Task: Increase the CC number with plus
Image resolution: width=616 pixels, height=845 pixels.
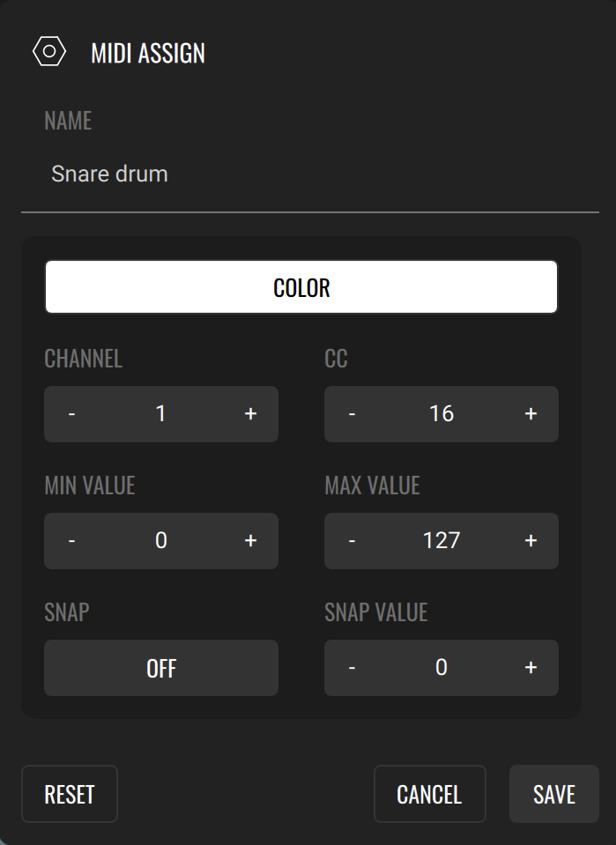Action: [x=531, y=414]
